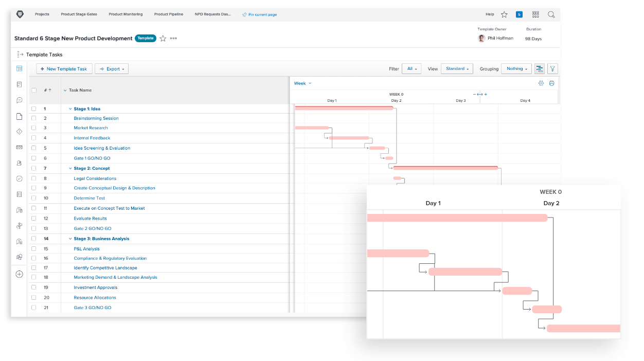
Task: Check the box for Determine Test row
Action: click(x=34, y=198)
